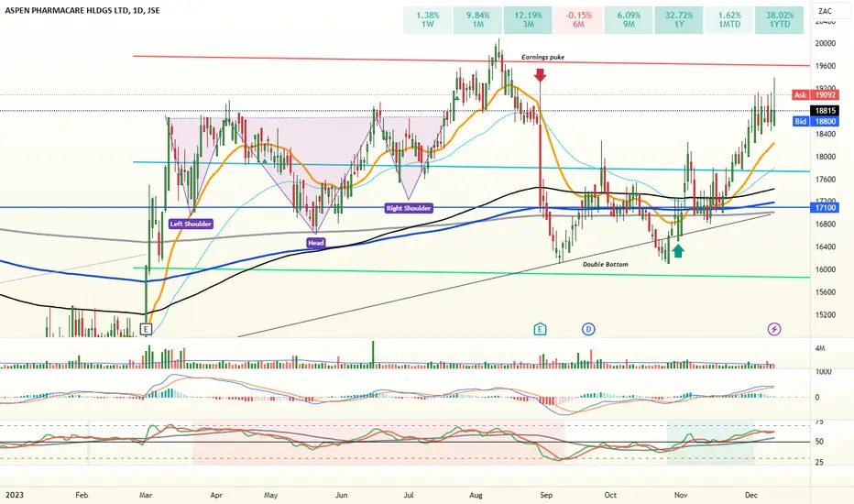Click the green up arrow near November
This screenshot has width=854, height=504.
click(x=677, y=251)
